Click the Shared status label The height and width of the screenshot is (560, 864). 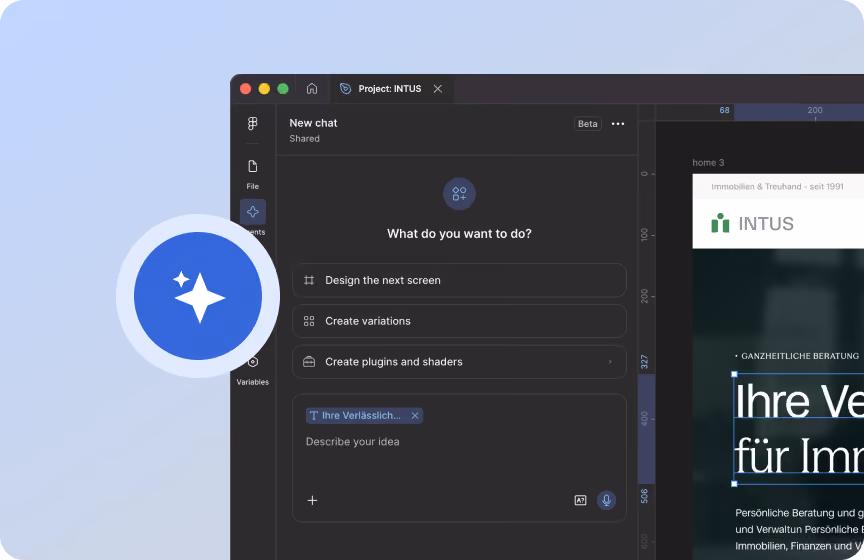(304, 138)
